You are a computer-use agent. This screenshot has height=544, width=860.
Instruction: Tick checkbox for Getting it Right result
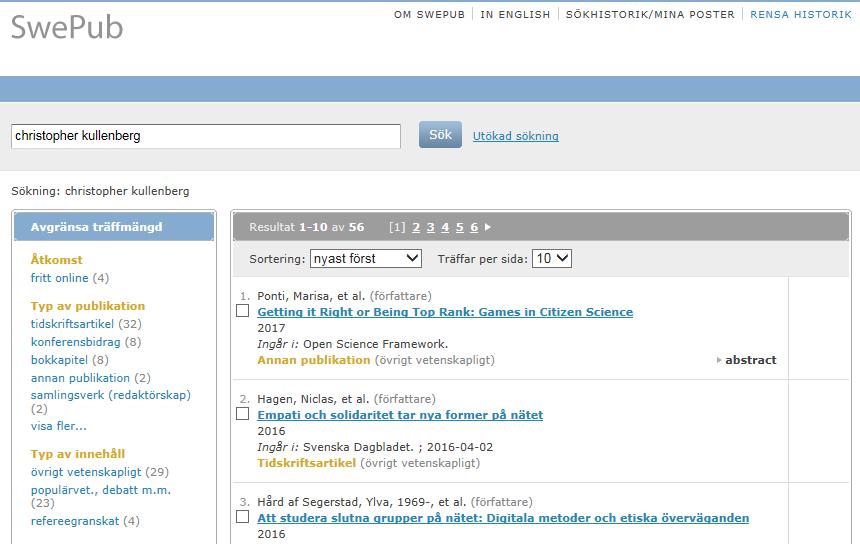pos(242,311)
